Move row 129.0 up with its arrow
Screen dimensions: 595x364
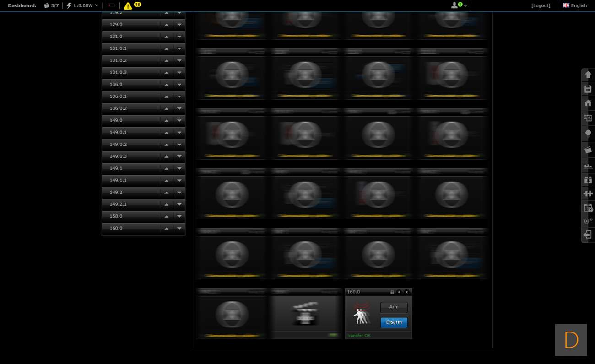point(167,25)
